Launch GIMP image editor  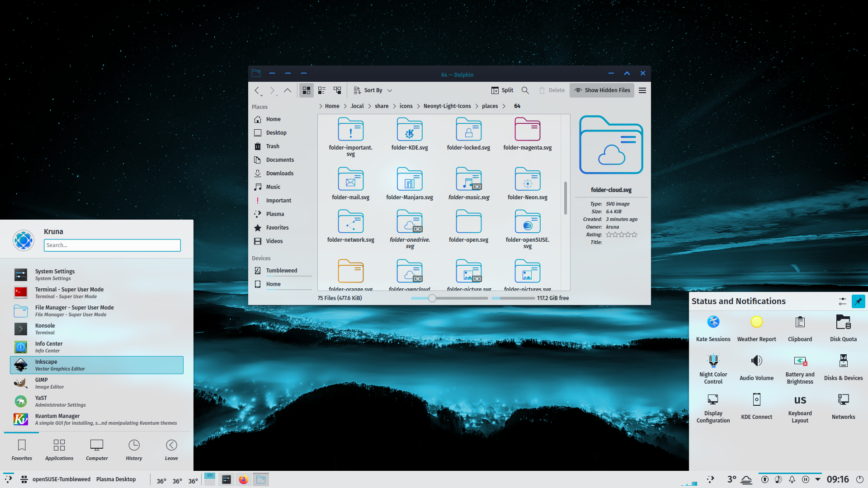(97, 383)
